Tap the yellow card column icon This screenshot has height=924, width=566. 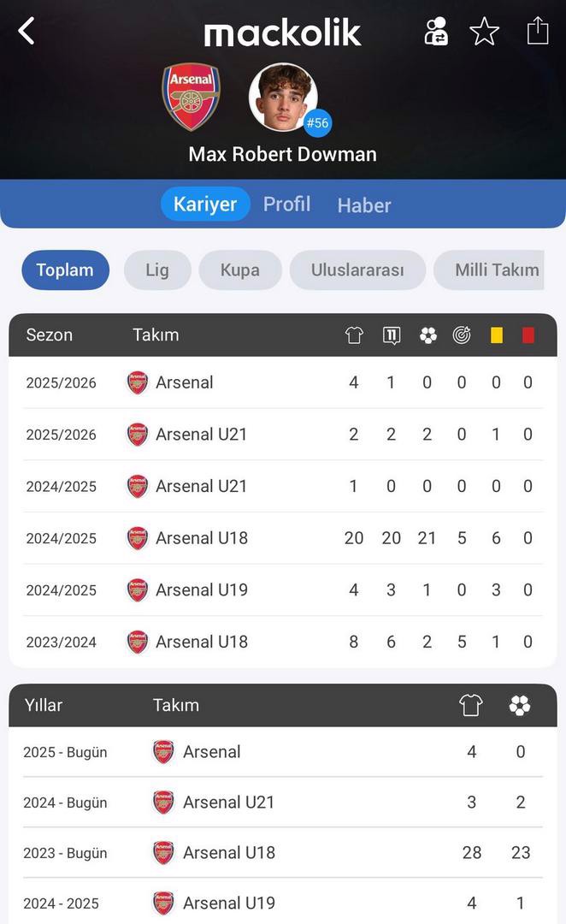pos(496,335)
